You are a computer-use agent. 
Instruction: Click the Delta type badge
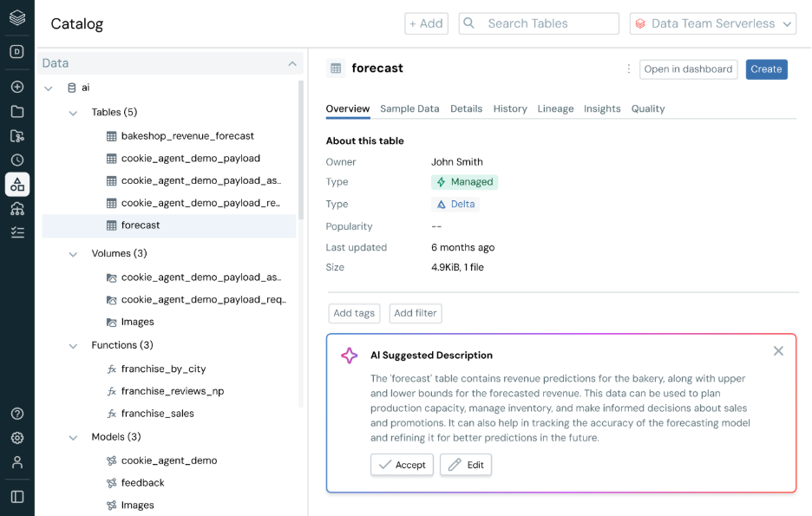[x=455, y=204]
